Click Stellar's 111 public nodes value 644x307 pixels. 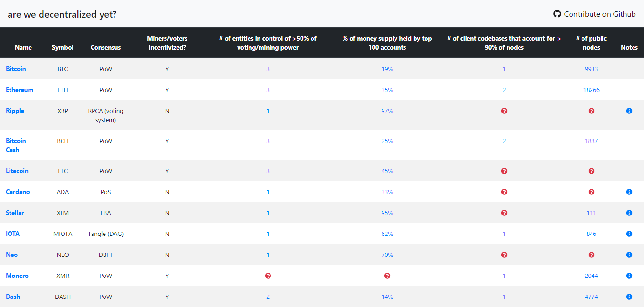click(x=592, y=213)
